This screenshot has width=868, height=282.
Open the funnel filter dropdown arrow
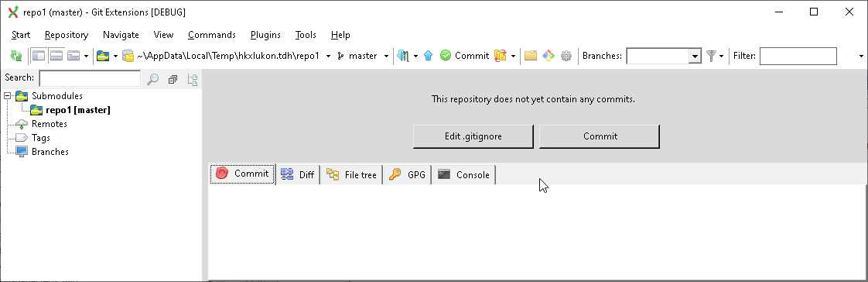[x=721, y=56]
